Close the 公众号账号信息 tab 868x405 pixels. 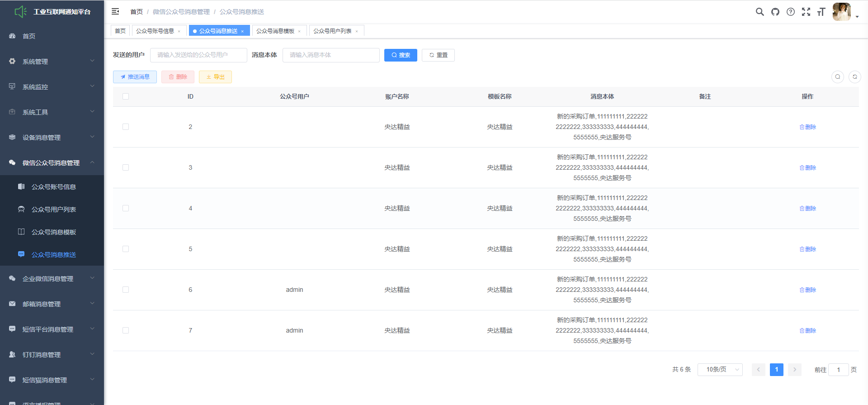(x=179, y=31)
